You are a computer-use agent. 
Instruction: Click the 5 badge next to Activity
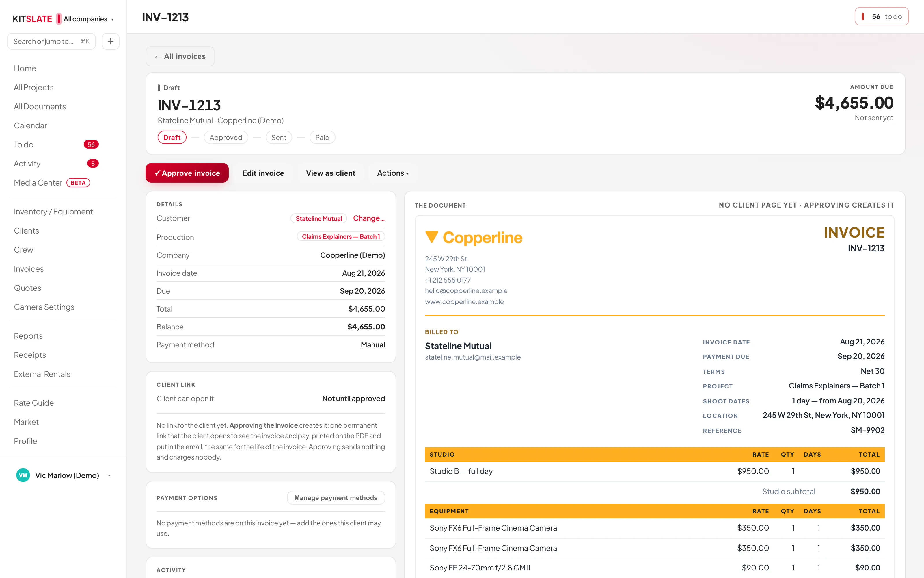pos(93,164)
